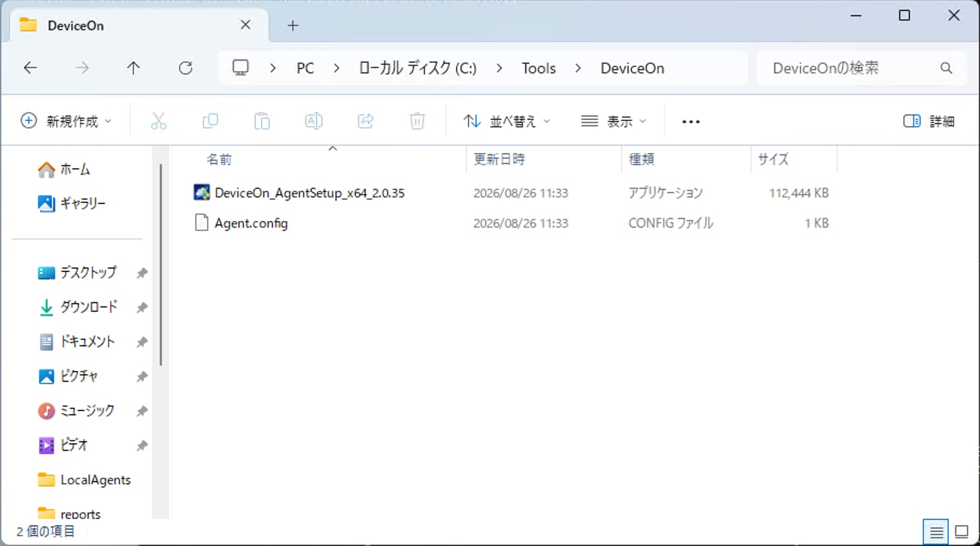Expand the chevron after the monitor icon

coord(273,68)
